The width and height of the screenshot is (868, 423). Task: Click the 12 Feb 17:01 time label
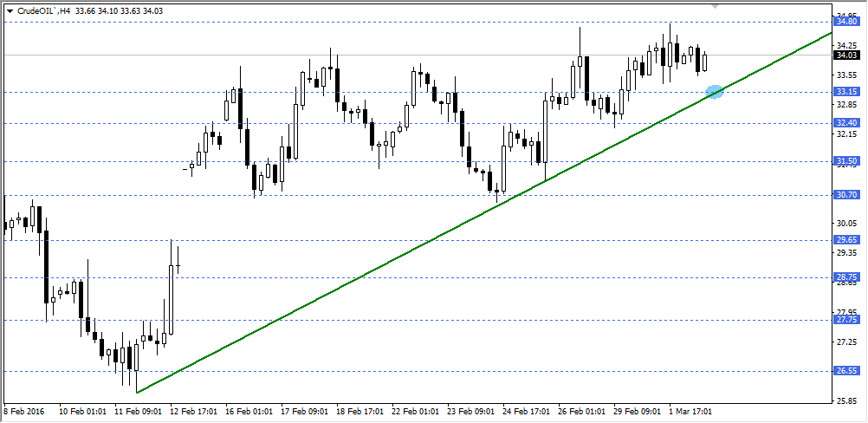[192, 412]
